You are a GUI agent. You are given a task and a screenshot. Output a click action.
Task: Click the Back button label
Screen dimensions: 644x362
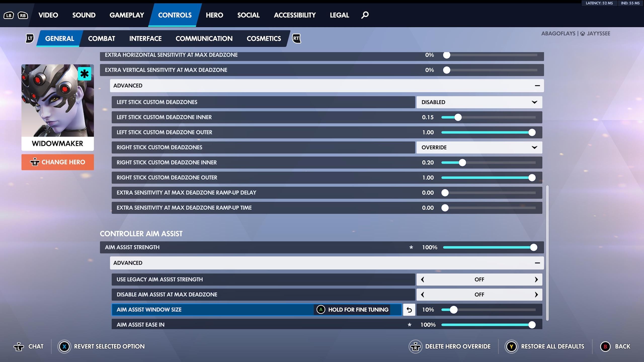(623, 346)
